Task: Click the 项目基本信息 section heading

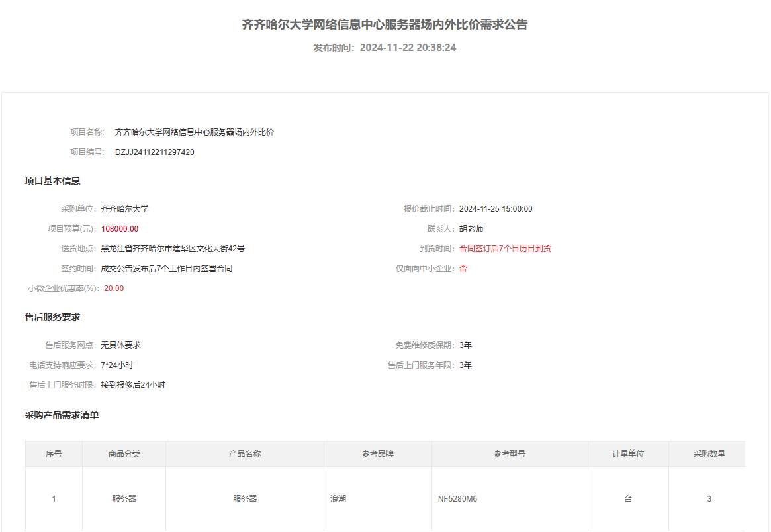Action: pos(53,181)
